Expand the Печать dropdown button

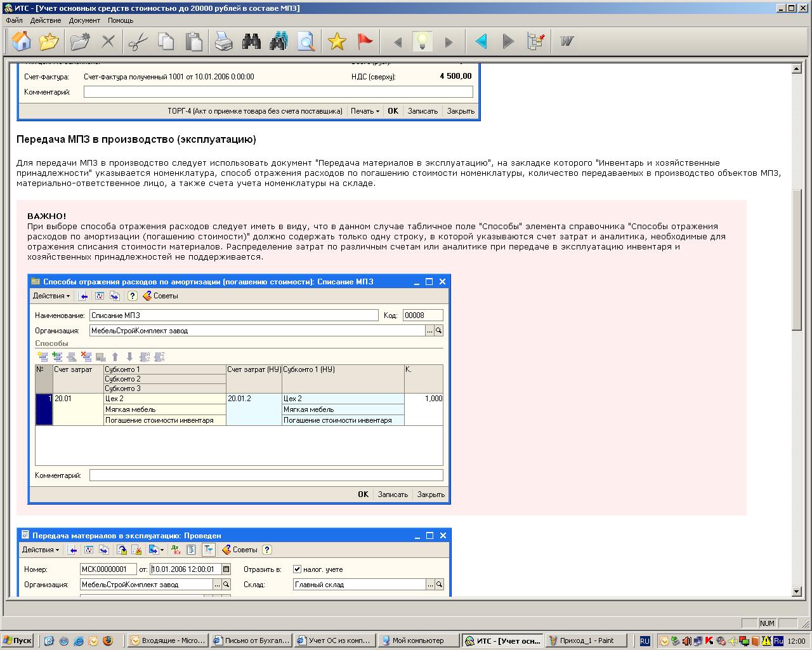click(x=365, y=111)
